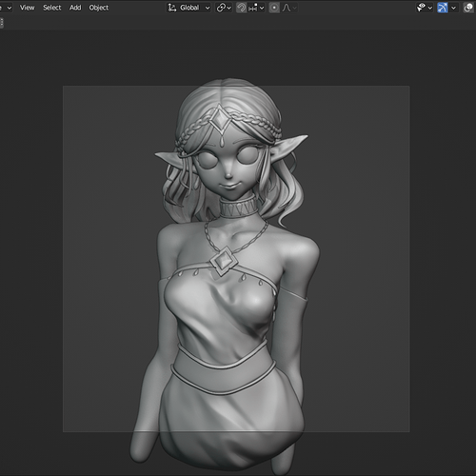Viewport: 476px width, 476px height.
Task: Open the Add menu
Action: click(75, 8)
